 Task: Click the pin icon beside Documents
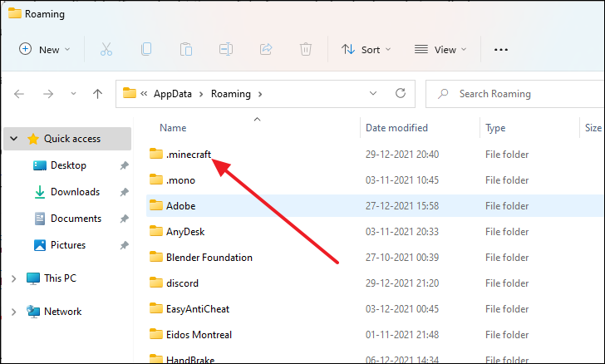[x=124, y=219]
